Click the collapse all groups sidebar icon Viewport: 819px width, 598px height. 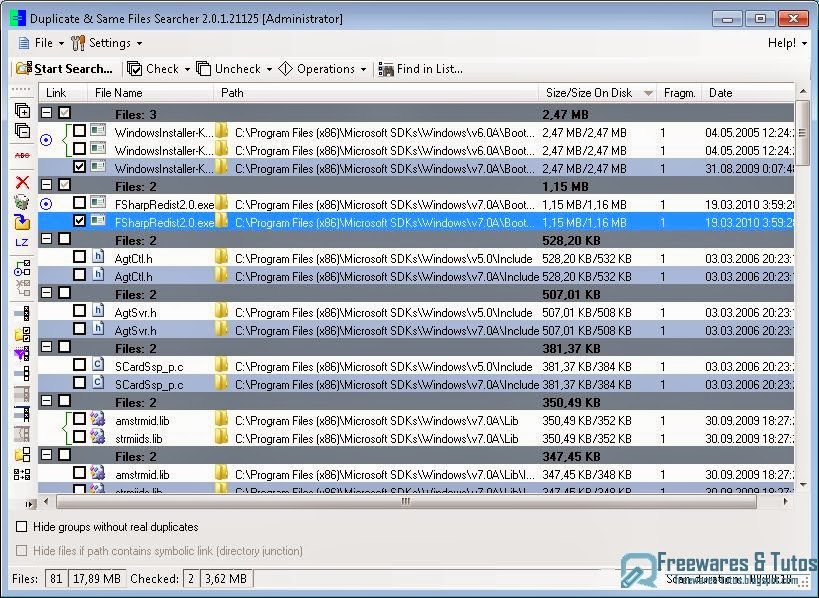point(22,130)
